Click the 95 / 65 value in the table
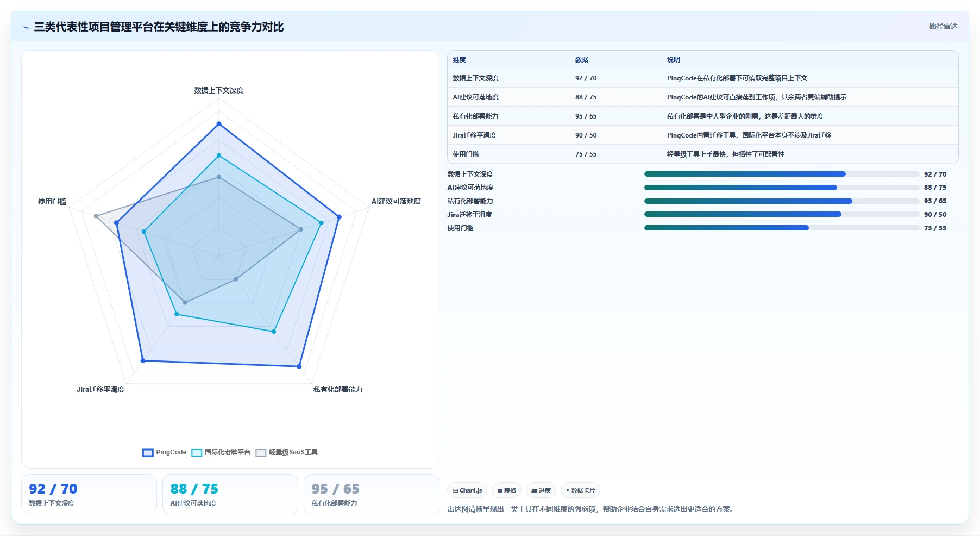 [586, 116]
